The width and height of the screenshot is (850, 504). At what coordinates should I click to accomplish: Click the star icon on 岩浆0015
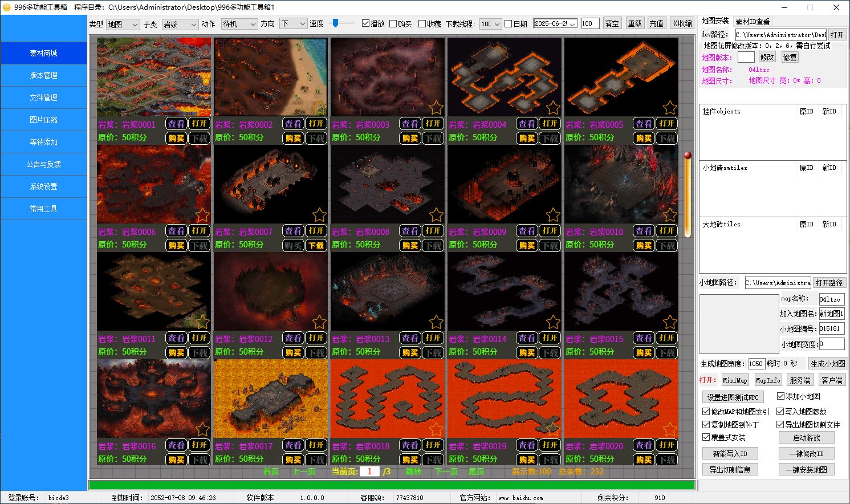670,322
